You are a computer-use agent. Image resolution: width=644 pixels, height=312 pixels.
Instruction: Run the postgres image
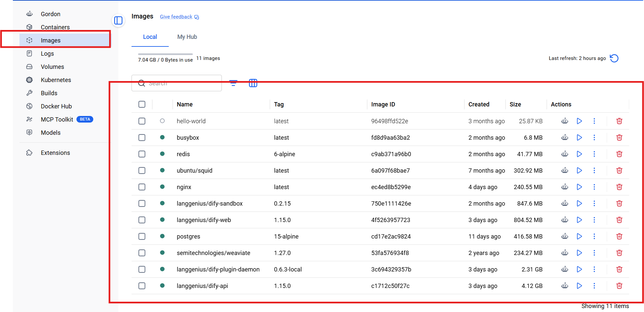[579, 236]
